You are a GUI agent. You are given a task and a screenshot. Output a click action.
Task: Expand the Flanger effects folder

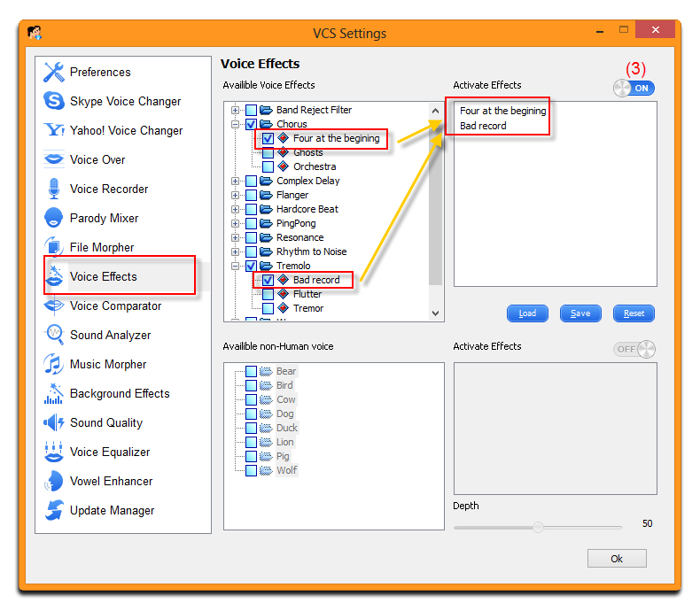[x=236, y=196]
